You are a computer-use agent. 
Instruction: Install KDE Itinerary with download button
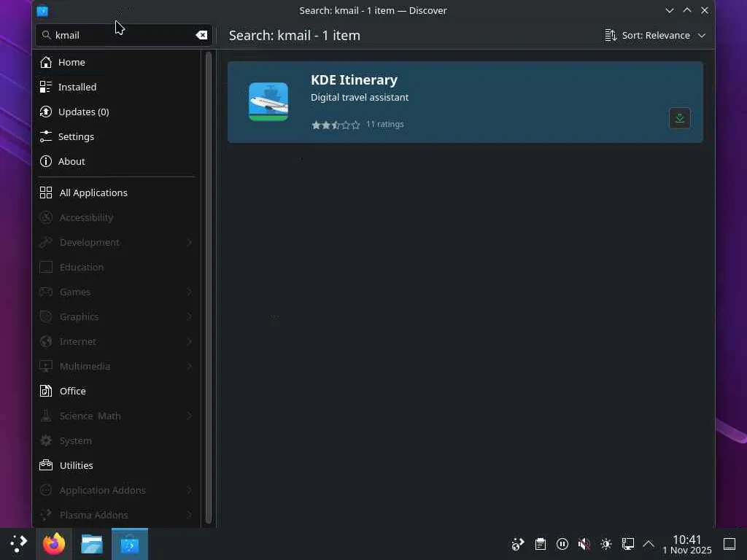coord(680,118)
